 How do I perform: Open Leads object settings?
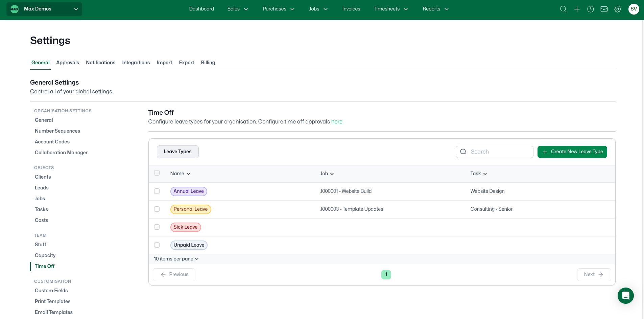(42, 188)
